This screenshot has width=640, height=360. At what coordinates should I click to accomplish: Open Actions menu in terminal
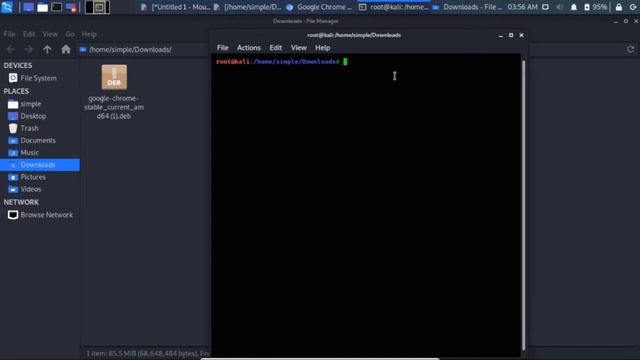(x=249, y=48)
